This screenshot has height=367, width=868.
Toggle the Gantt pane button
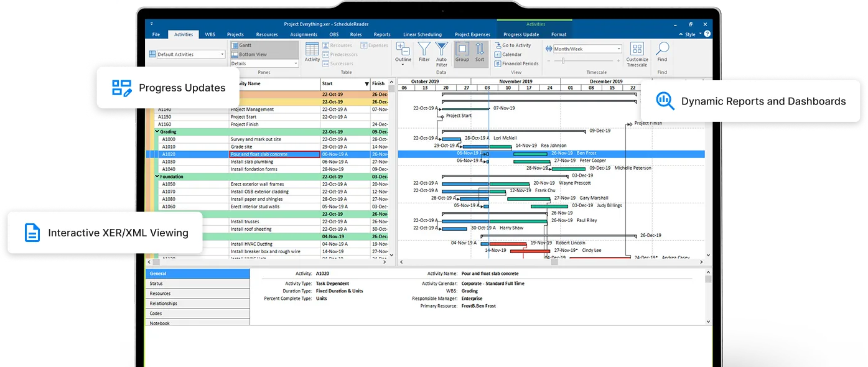264,45
